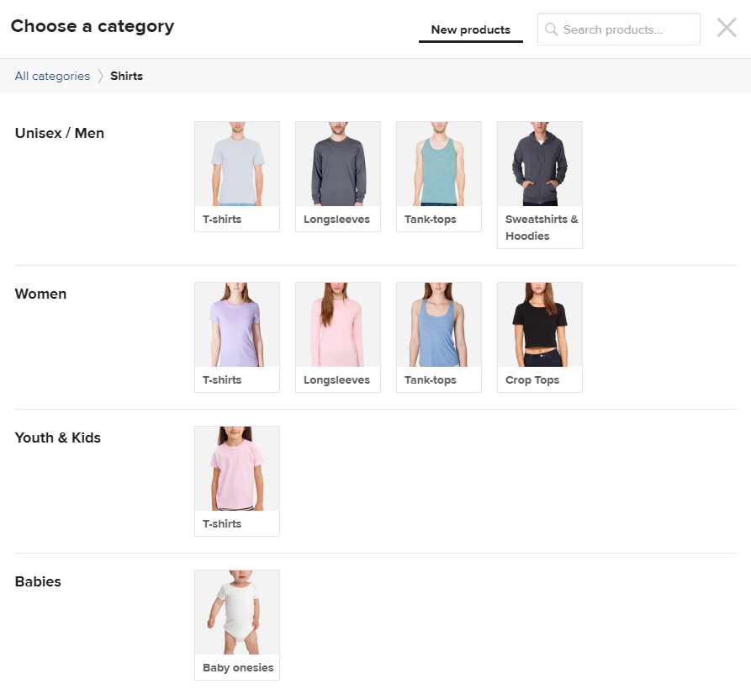This screenshot has height=700, width=751.
Task: Open the Crop Tops thumbnail
Action: pyautogui.click(x=540, y=325)
